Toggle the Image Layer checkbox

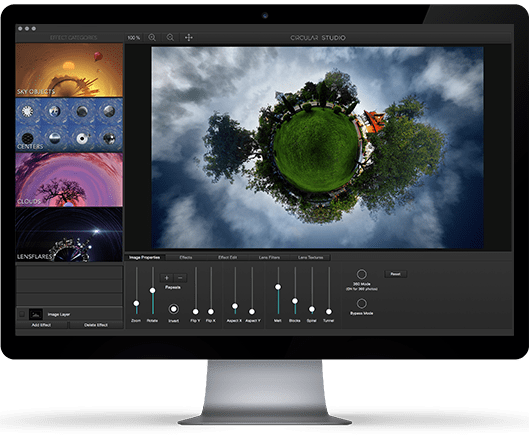22,314
